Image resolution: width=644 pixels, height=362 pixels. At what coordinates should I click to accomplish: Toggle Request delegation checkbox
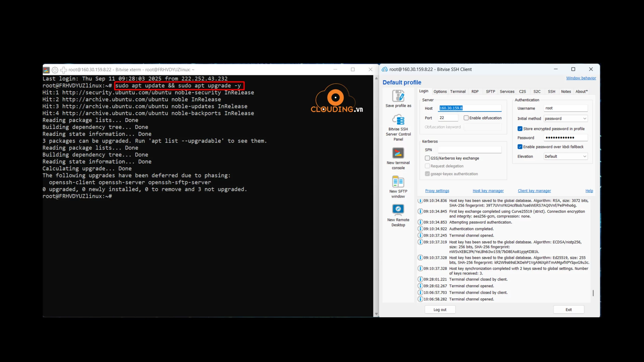[427, 166]
